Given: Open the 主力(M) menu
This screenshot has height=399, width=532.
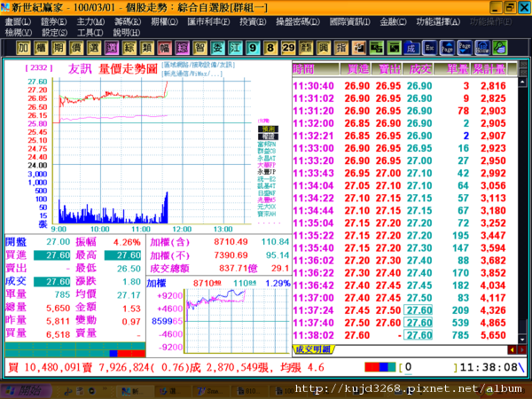Looking at the screenshot, I should click(90, 22).
